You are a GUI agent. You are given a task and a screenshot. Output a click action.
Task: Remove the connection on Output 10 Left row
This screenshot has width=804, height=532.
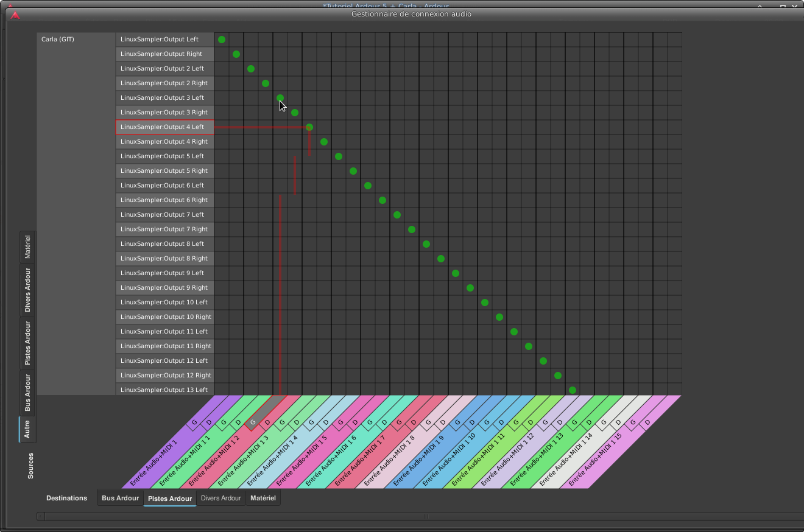(485, 303)
